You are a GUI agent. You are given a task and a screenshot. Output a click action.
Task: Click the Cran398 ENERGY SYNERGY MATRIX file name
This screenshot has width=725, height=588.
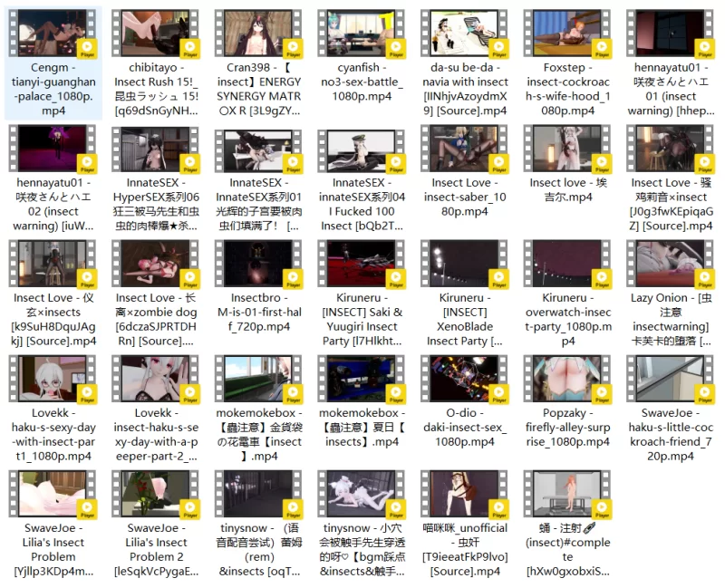[258, 89]
